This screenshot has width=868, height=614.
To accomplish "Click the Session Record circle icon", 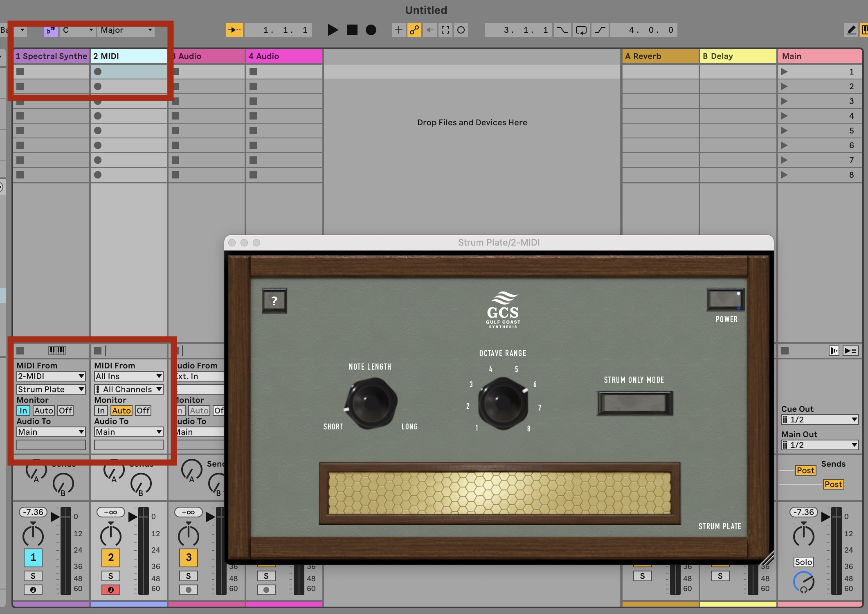I will pos(461,29).
